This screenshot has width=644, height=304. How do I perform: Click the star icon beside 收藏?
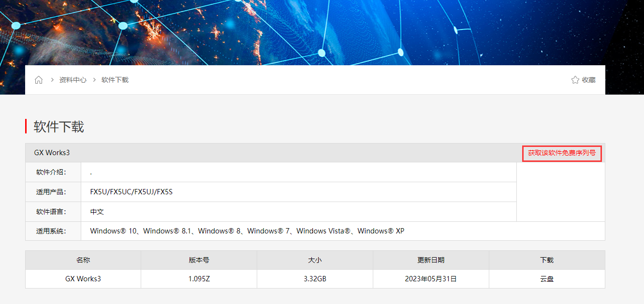point(575,80)
